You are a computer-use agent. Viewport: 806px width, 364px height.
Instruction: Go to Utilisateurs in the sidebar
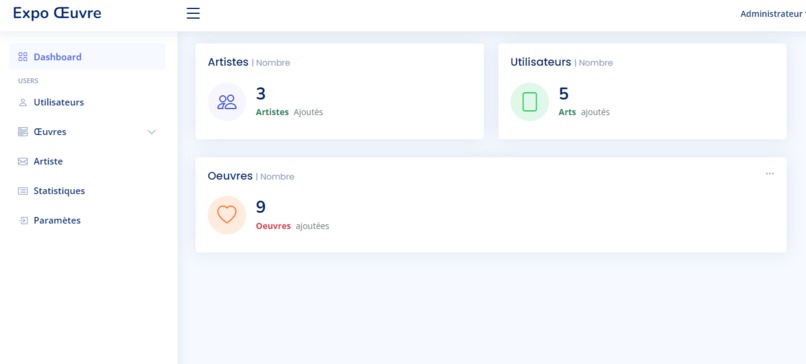click(87, 102)
